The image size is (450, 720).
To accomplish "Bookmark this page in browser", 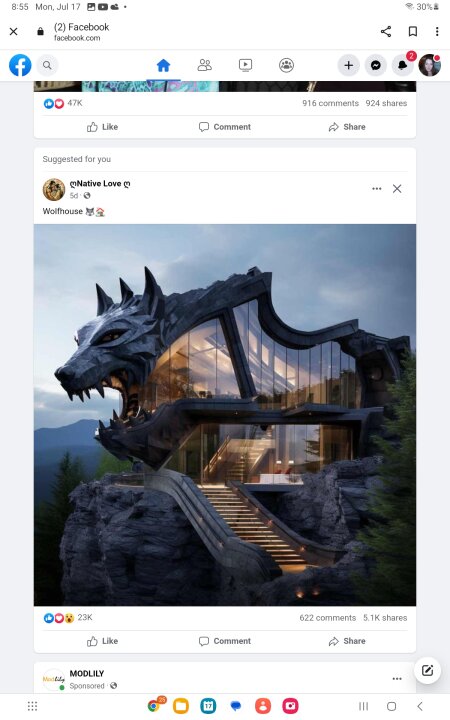I will click(413, 32).
